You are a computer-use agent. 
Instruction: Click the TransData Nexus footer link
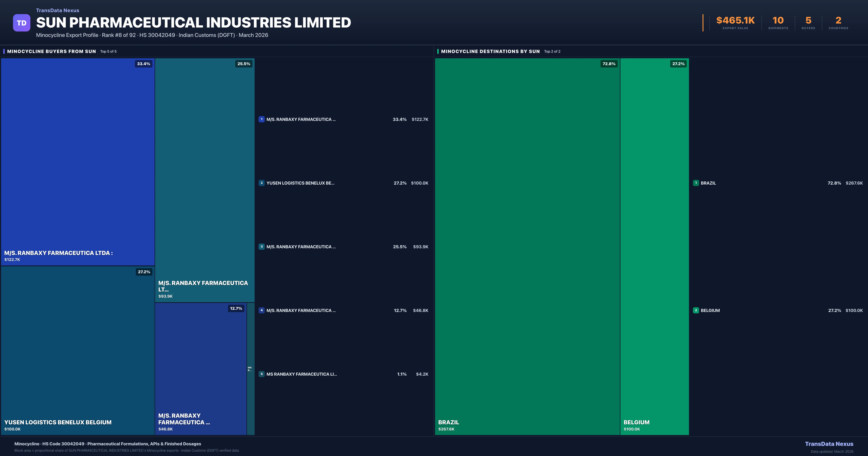point(829,444)
